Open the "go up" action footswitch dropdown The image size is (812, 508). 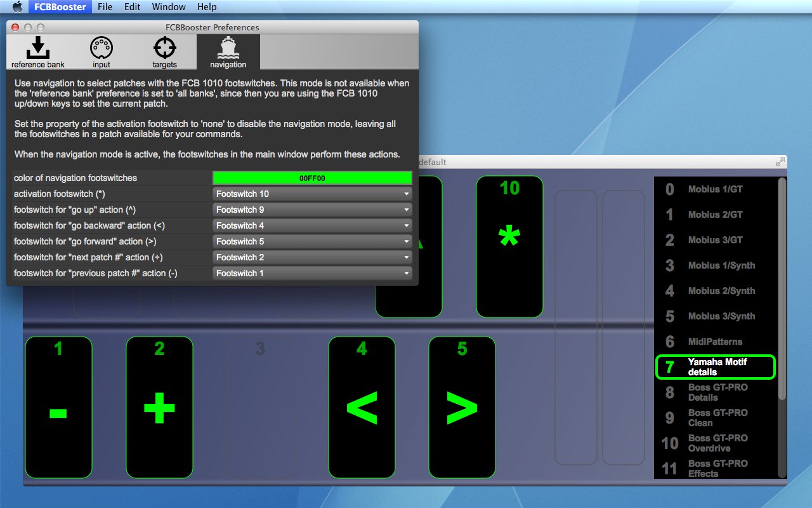pyautogui.click(x=312, y=210)
